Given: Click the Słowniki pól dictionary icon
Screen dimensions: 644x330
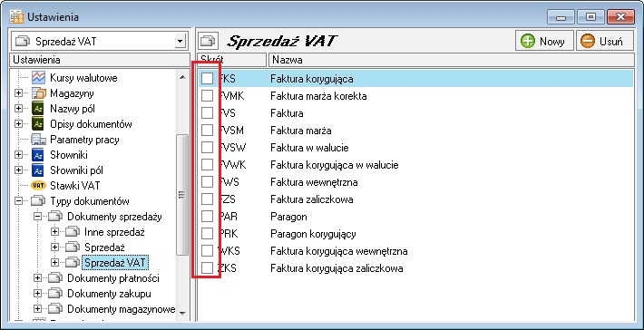Looking at the screenshot, I should point(38,170).
